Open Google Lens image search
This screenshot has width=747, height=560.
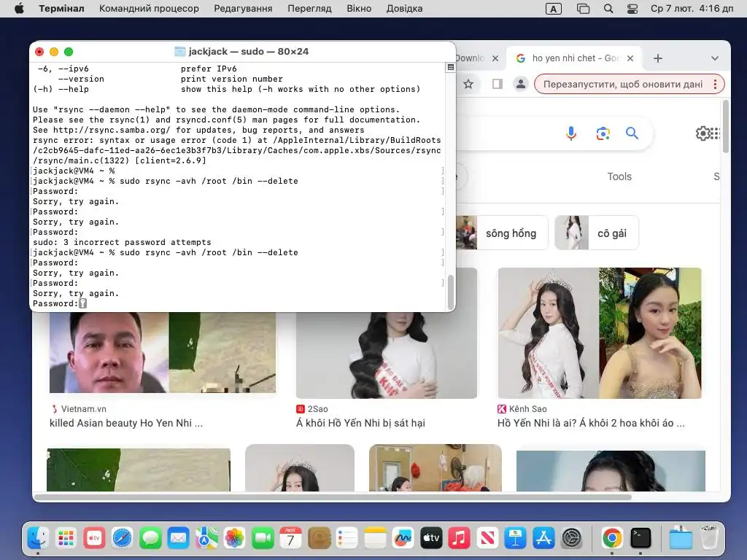[603, 133]
